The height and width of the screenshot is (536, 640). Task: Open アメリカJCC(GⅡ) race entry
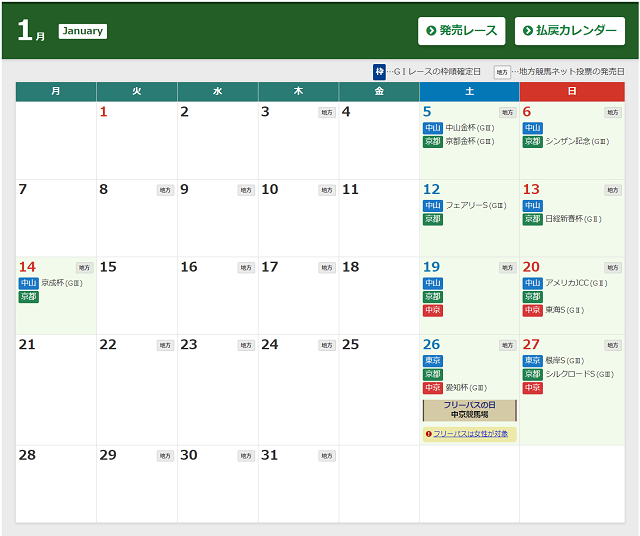576,283
